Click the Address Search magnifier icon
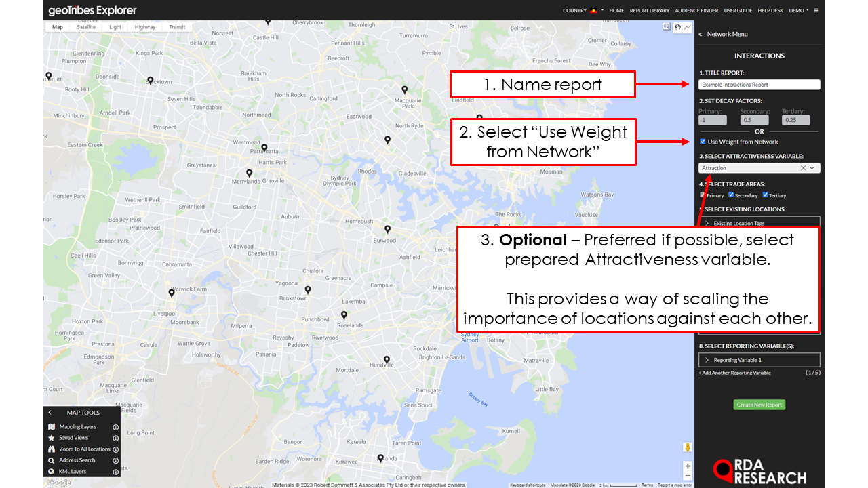The height and width of the screenshot is (488, 868). [x=52, y=460]
